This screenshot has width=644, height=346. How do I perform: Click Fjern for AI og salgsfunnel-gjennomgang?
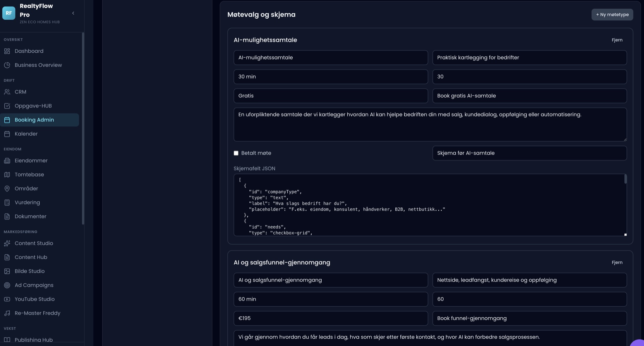617,263
